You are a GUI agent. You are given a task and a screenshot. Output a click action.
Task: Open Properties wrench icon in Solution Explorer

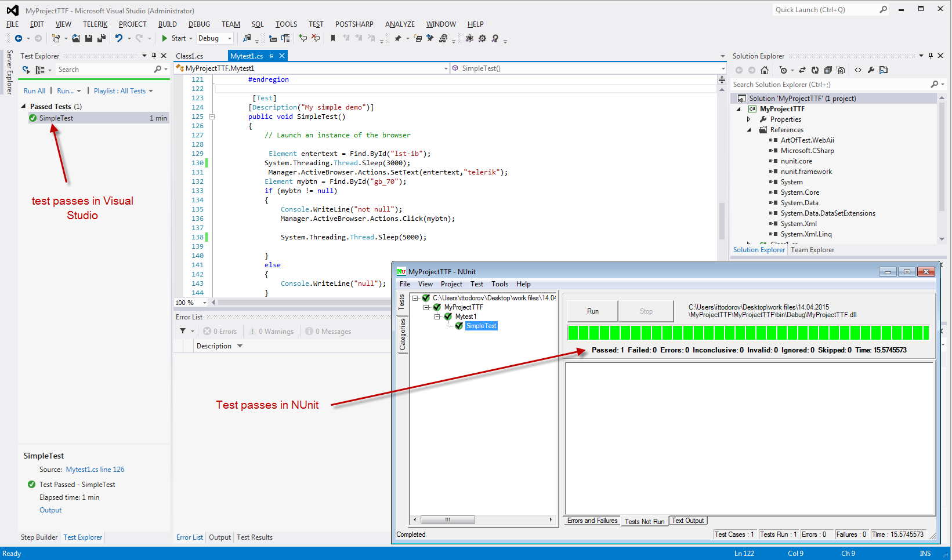(x=871, y=70)
